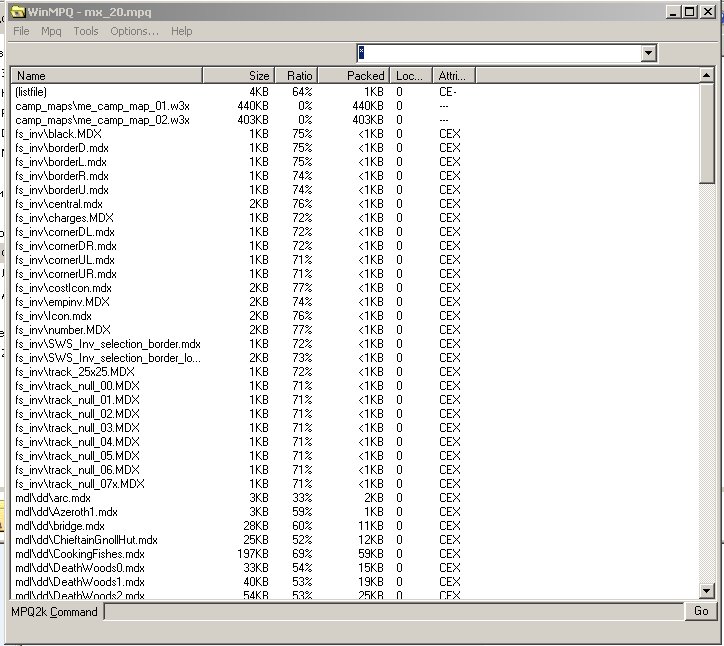Select fs_inv\borderR.mdx file

[x=62, y=176]
